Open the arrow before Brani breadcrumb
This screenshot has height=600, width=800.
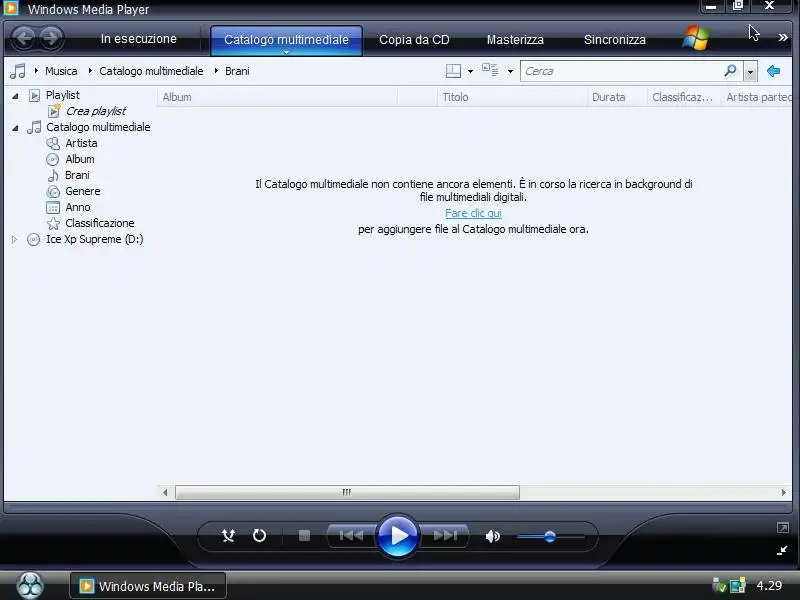pos(216,70)
